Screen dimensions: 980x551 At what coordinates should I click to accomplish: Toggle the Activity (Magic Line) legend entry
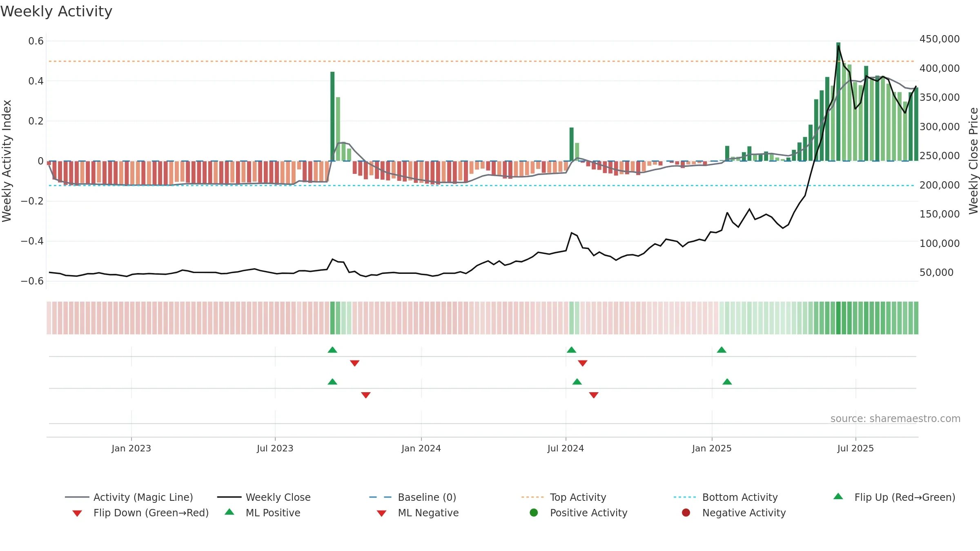point(129,497)
